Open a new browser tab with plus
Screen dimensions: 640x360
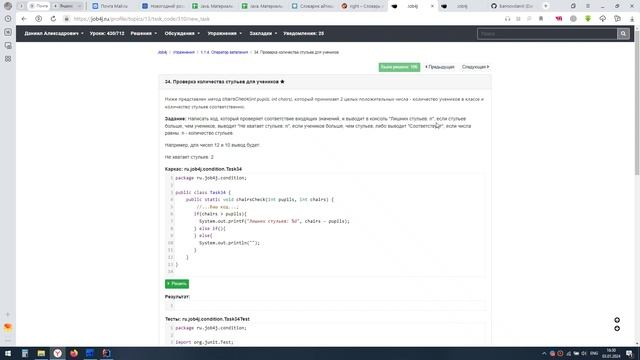546,6
